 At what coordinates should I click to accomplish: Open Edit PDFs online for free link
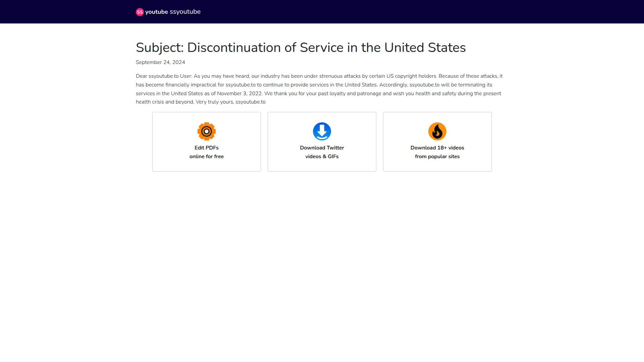[x=207, y=142]
